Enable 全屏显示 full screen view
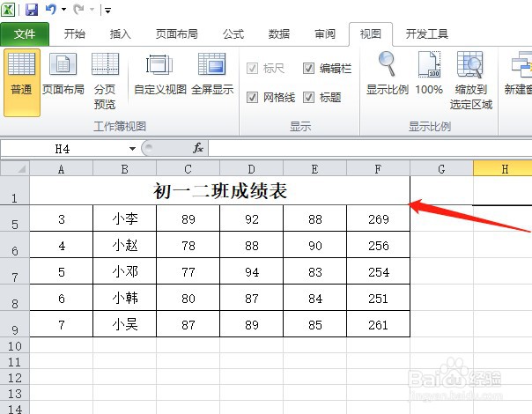 click(212, 74)
